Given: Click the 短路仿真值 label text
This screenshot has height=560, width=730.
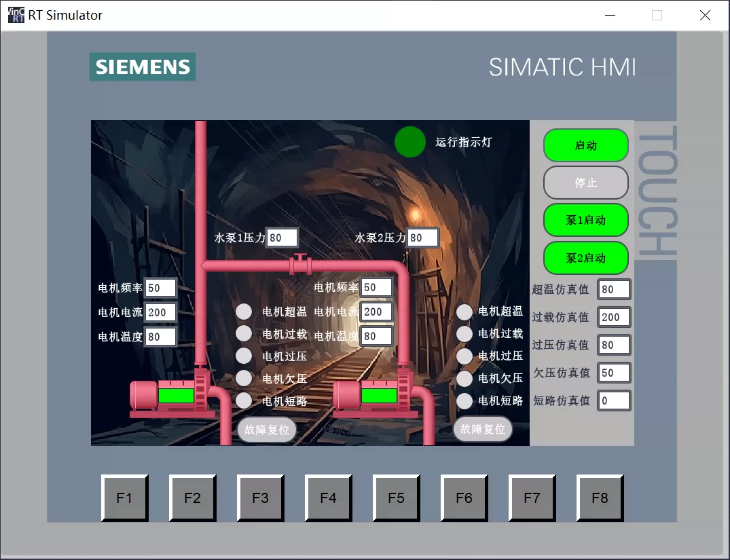Looking at the screenshot, I should pyautogui.click(x=562, y=400).
